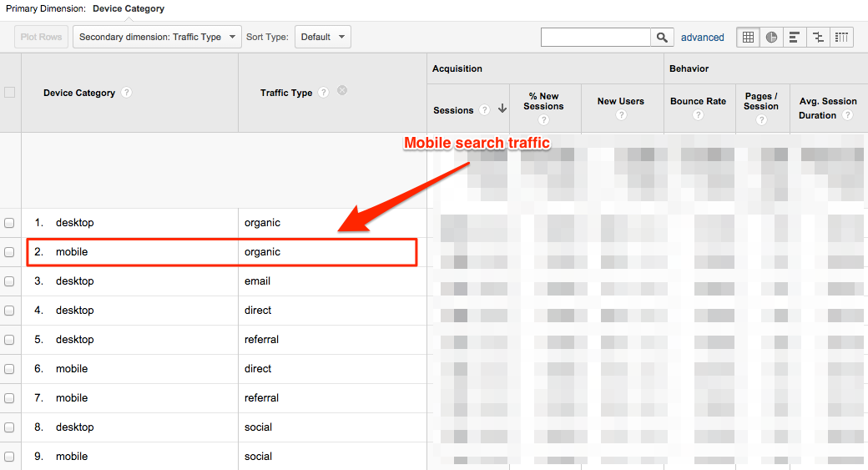Image resolution: width=868 pixels, height=470 pixels.
Task: Click 'referral' traffic type in row 7
Action: tap(261, 398)
